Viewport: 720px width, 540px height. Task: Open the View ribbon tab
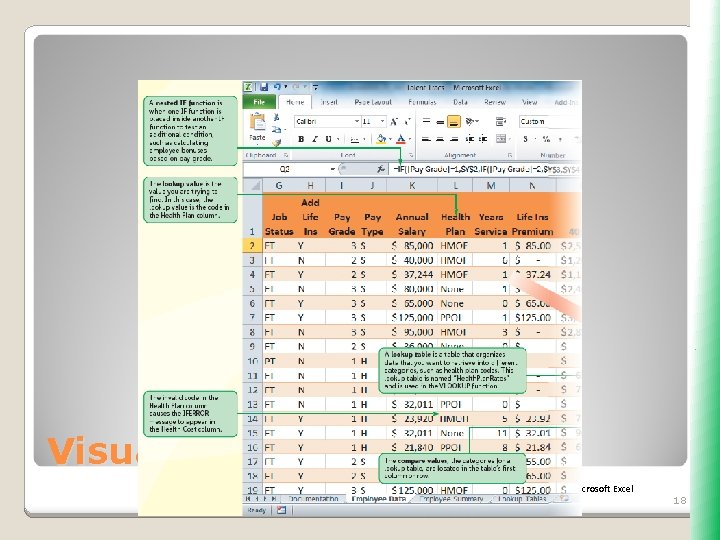pos(529,102)
